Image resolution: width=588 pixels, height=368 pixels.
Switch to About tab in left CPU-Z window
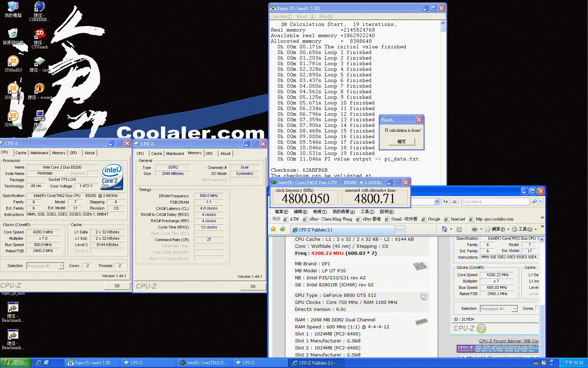click(90, 153)
